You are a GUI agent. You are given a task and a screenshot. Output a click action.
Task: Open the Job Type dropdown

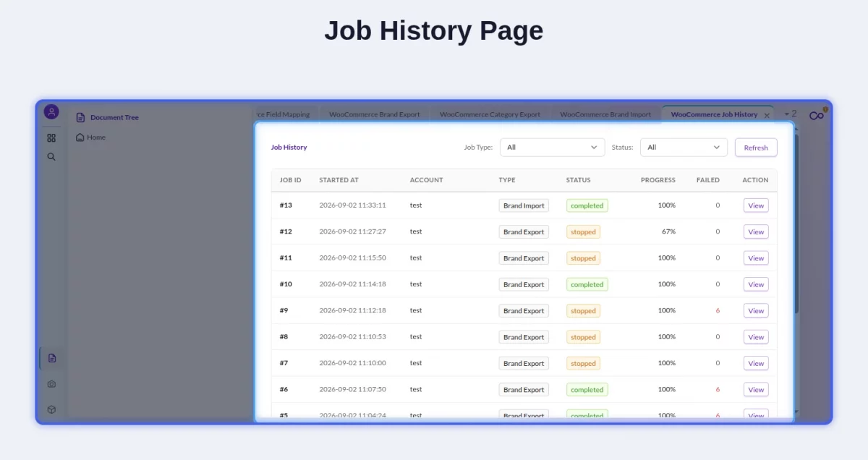point(553,148)
